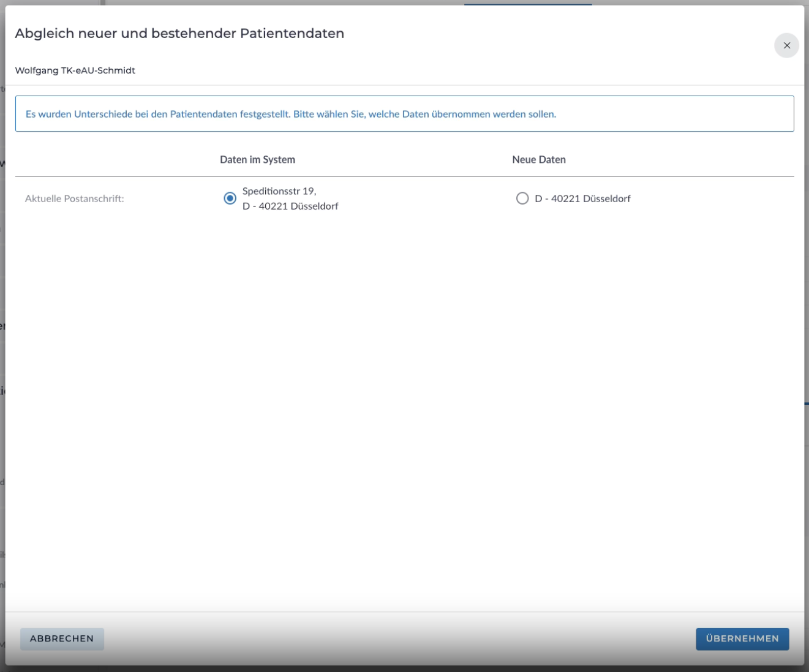
Task: Select the Speditionsstr 19 address radio button
Action: pyautogui.click(x=230, y=198)
